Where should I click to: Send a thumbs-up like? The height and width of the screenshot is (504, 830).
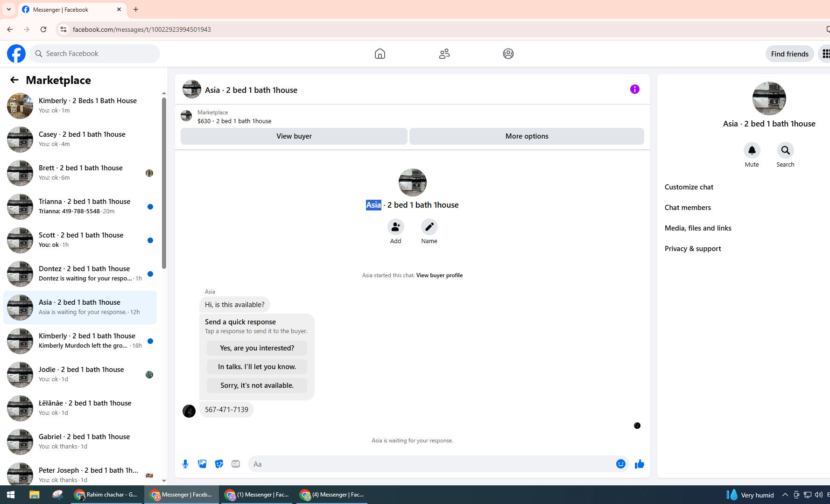(x=639, y=464)
